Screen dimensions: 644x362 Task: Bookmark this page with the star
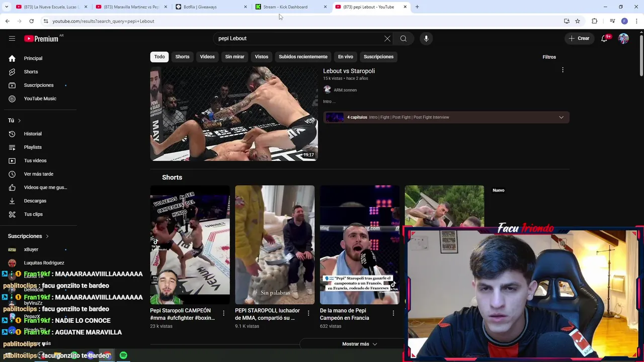(578, 21)
